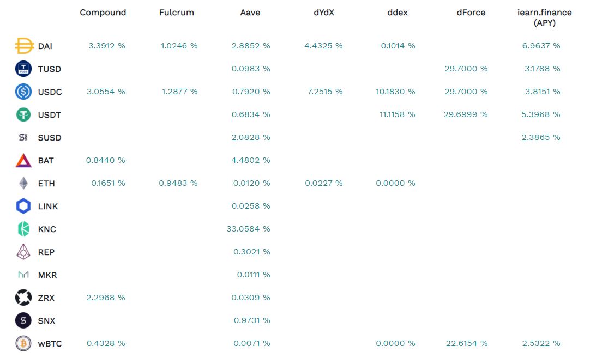Click the ZRX token icon
590x364 pixels.
coord(23,298)
